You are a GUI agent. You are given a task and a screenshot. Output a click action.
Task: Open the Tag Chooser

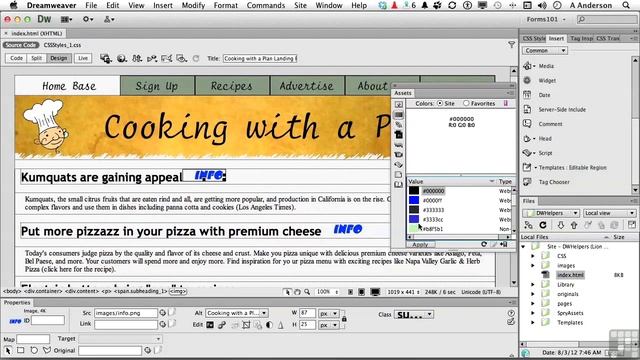pos(553,182)
